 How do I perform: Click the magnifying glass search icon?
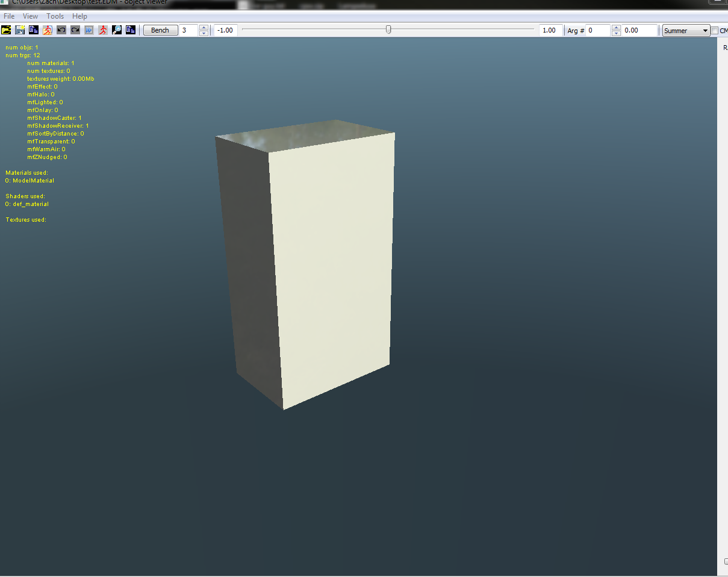coord(117,30)
